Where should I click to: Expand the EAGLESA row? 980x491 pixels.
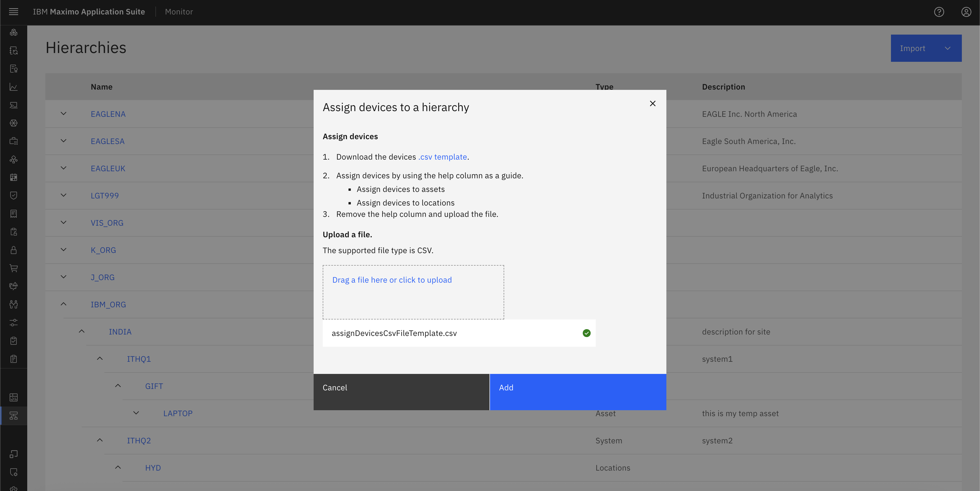click(64, 141)
